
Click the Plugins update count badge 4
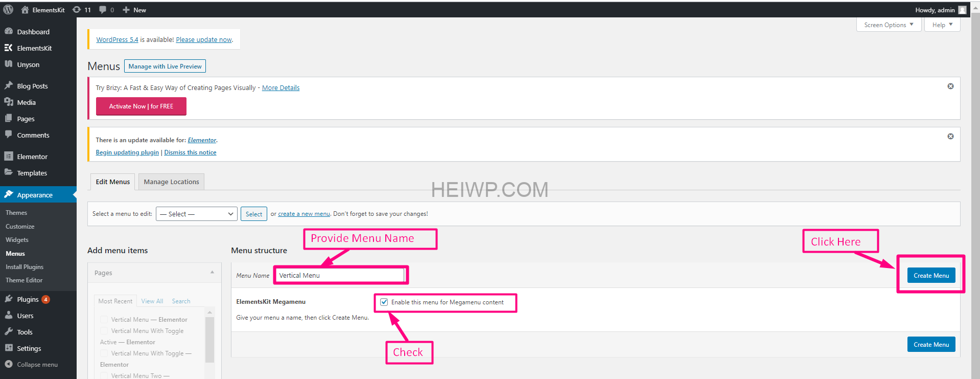click(x=45, y=299)
